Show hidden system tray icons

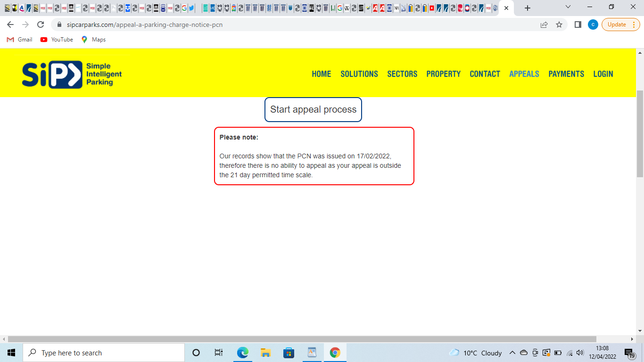pos(512,353)
